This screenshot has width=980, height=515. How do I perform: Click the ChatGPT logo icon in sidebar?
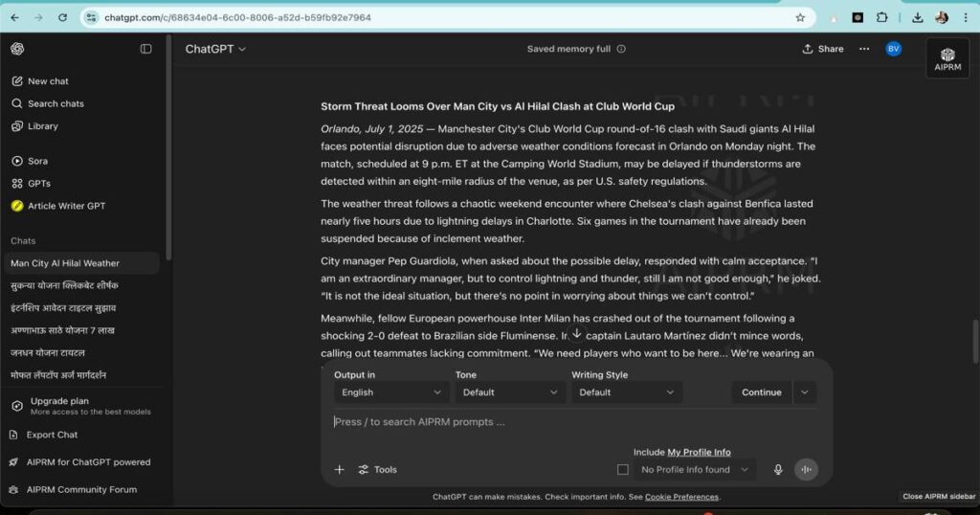pos(17,49)
